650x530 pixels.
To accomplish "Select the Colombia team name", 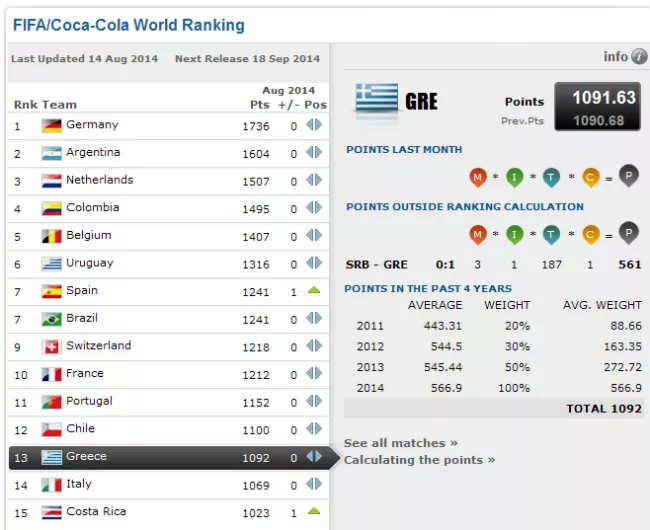I will (x=92, y=208).
